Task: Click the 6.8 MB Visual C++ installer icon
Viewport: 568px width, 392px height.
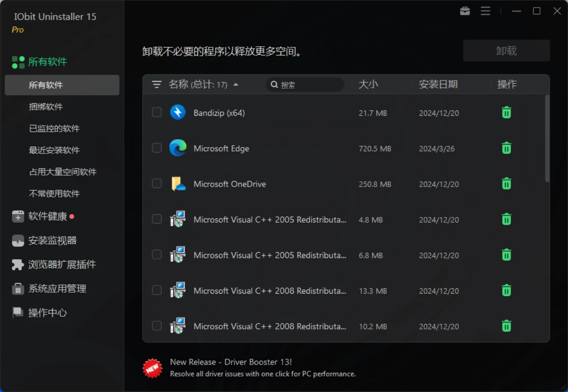Action: coord(178,255)
